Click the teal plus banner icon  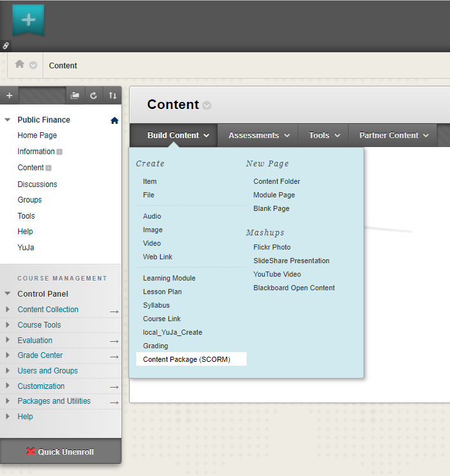[x=28, y=20]
